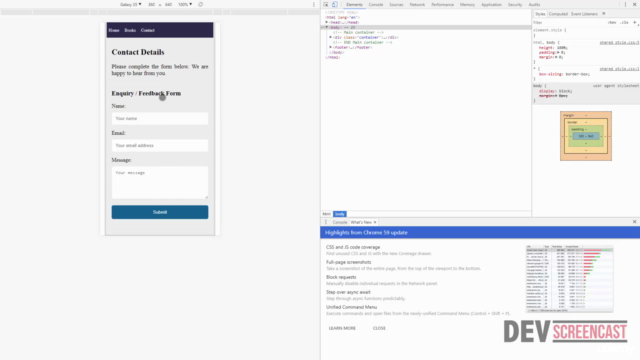
Task: Activate the inspect element picker icon
Action: 326,4
